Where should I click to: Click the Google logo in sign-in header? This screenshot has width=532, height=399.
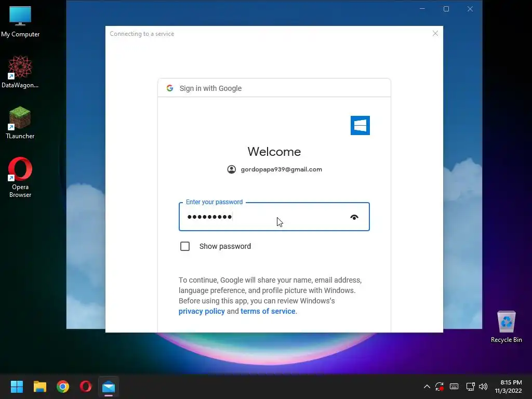coord(170,88)
